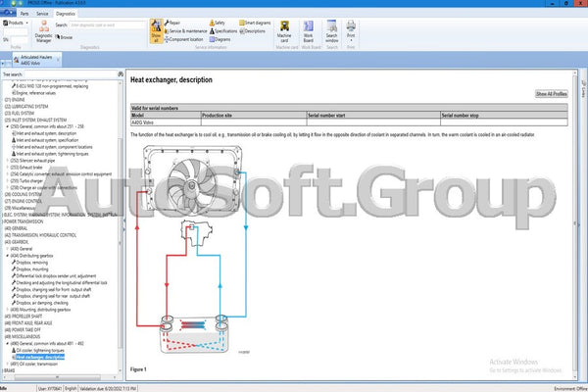This screenshot has height=392, width=588.
Task: Filter by Smart diagrams
Action: [255, 23]
